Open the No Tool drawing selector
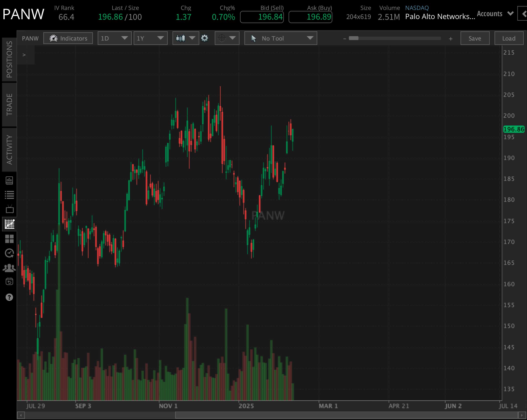The width and height of the screenshot is (527, 420). [280, 38]
